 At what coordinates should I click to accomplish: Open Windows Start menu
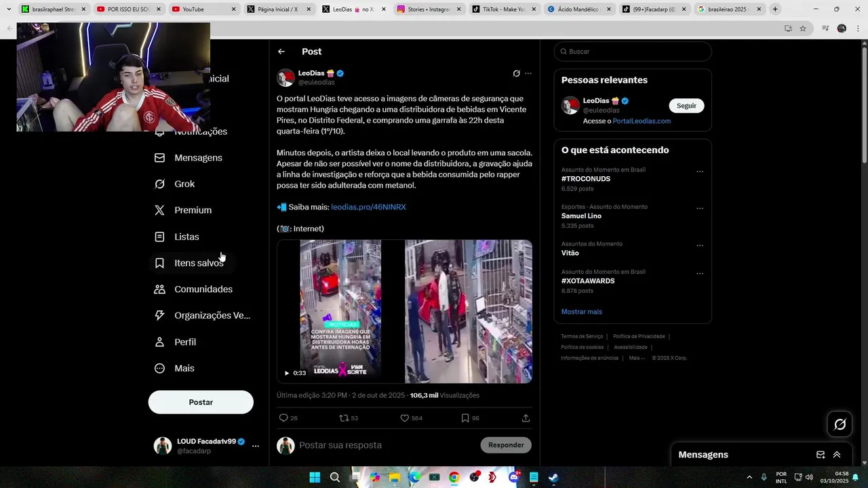coord(315,477)
